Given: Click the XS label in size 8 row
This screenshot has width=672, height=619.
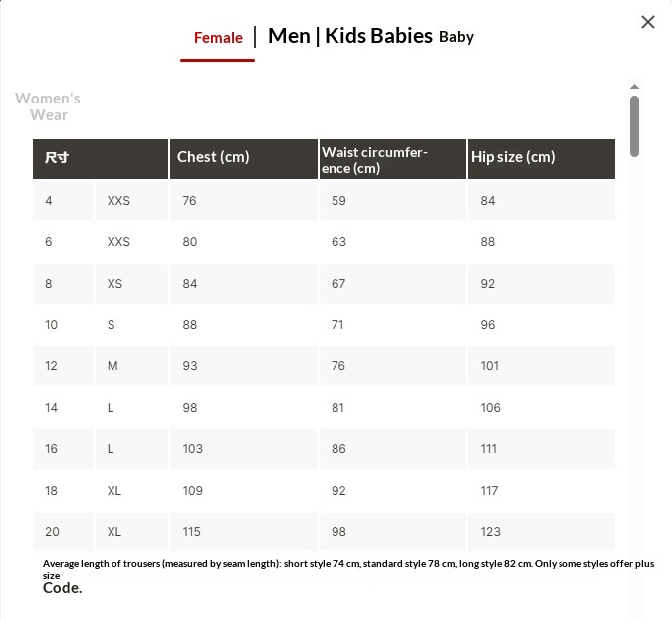Looking at the screenshot, I should [x=114, y=284].
